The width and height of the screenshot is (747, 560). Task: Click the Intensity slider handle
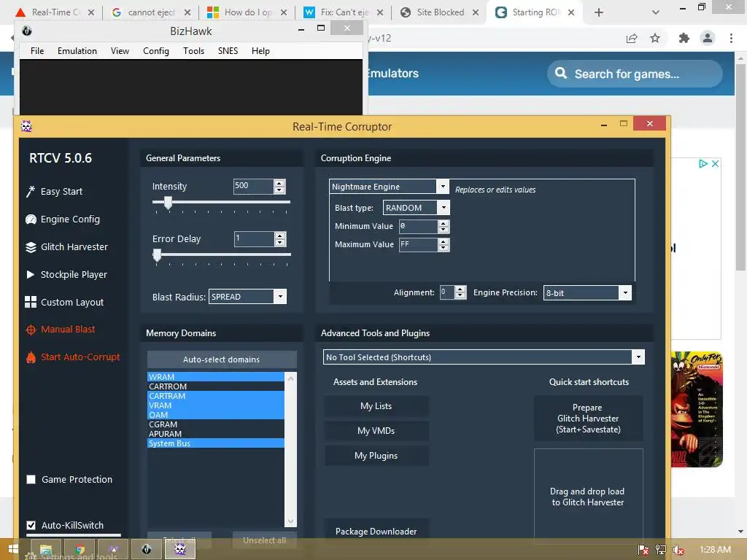tap(168, 203)
